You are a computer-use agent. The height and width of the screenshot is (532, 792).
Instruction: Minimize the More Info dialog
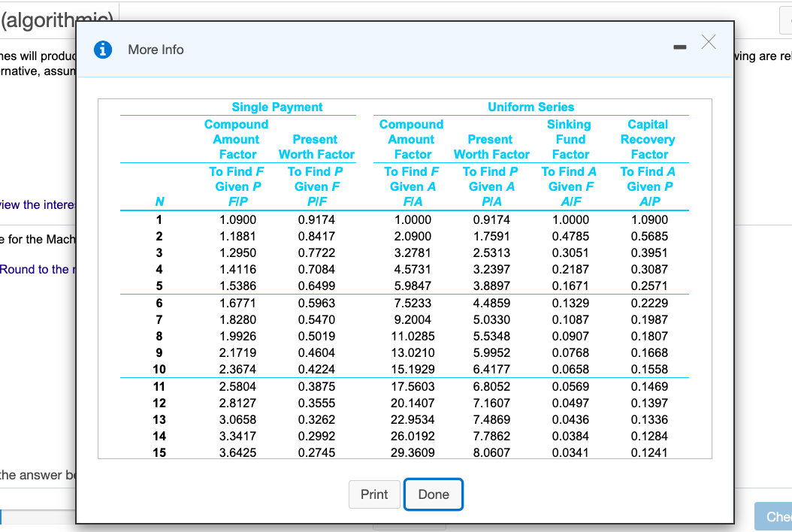pyautogui.click(x=680, y=47)
